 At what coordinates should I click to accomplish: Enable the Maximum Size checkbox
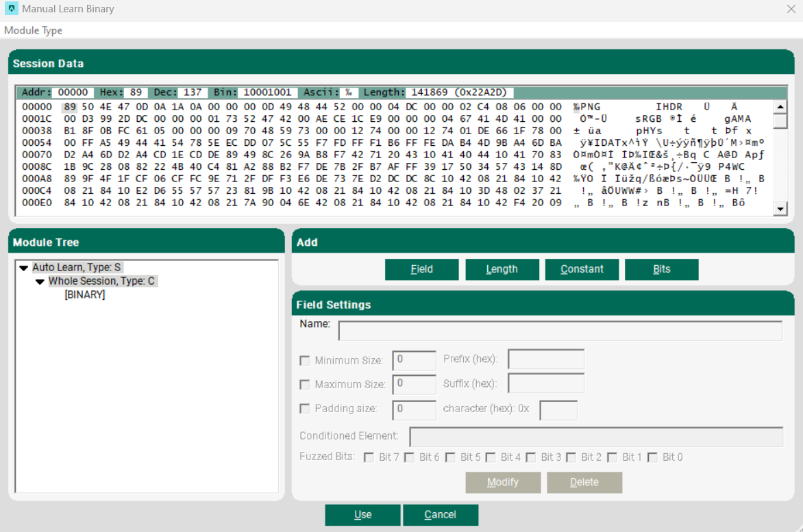[305, 384]
